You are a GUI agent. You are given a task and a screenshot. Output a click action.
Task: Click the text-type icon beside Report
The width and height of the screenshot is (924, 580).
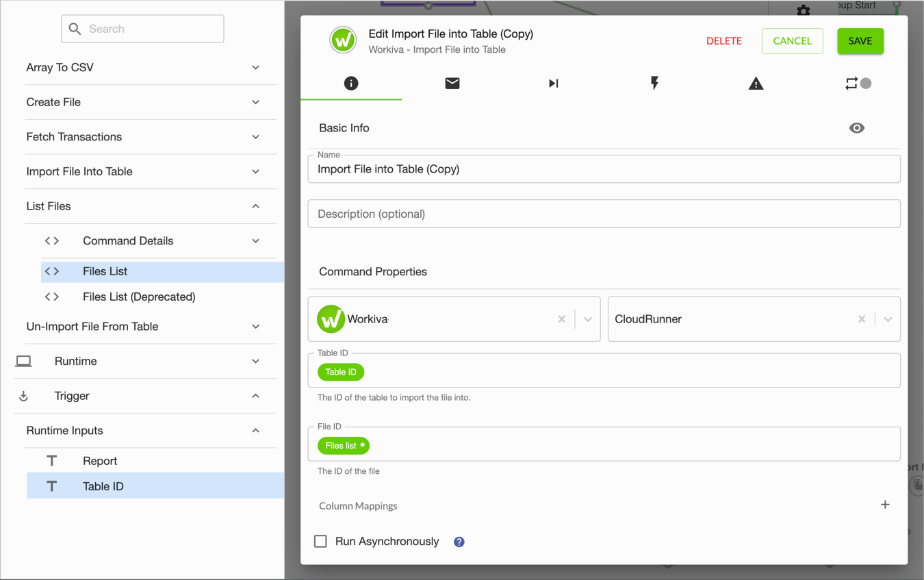pos(52,461)
